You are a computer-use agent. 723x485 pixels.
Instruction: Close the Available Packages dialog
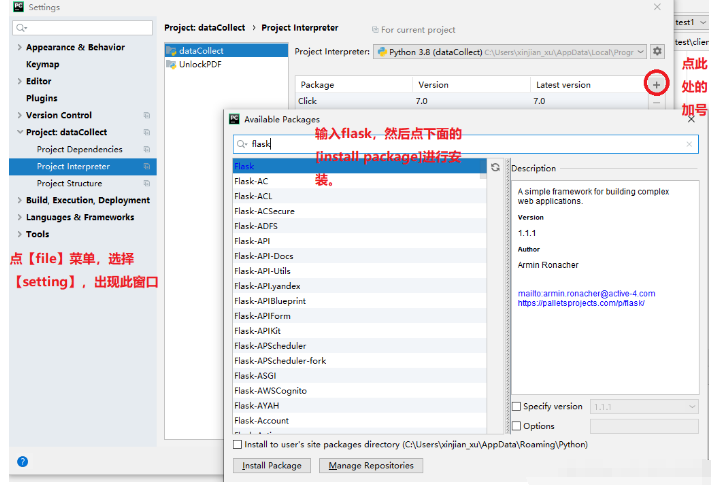coord(691,119)
